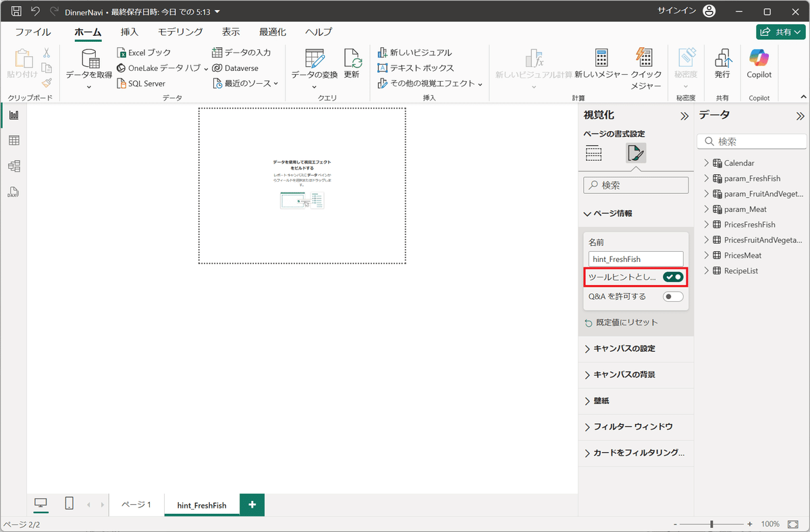Click the format painter brush icon
This screenshot has width=810, height=532.
47,83
